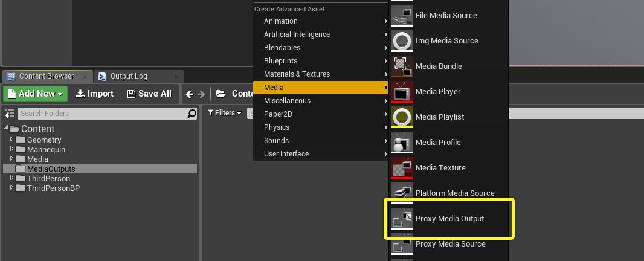Click the Proxy Media Source icon
644x261 pixels.
402,244
